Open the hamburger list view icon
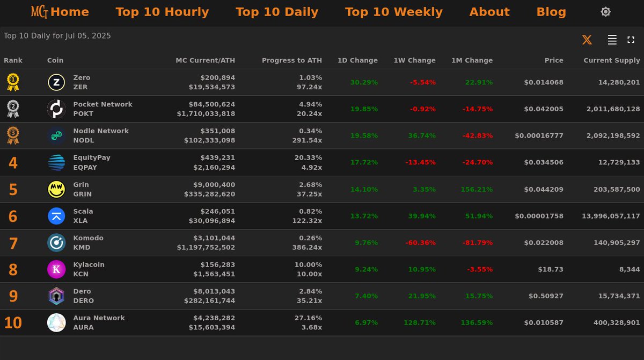Screen dimensions: 644x360 click(612, 40)
